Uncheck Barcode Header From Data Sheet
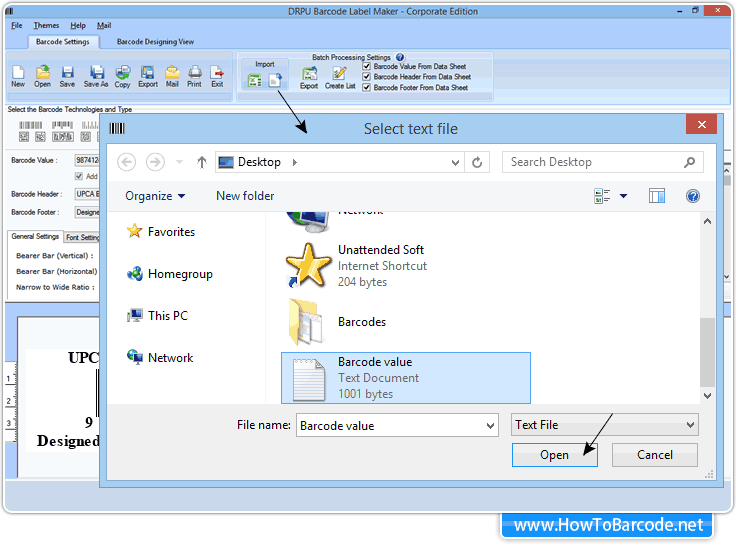Screen dimensions: 736x545 (x=367, y=76)
